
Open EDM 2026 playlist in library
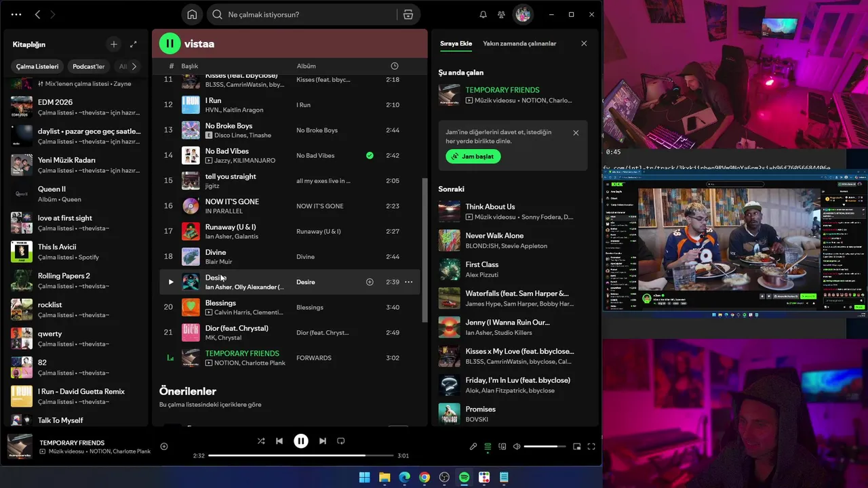click(76, 107)
